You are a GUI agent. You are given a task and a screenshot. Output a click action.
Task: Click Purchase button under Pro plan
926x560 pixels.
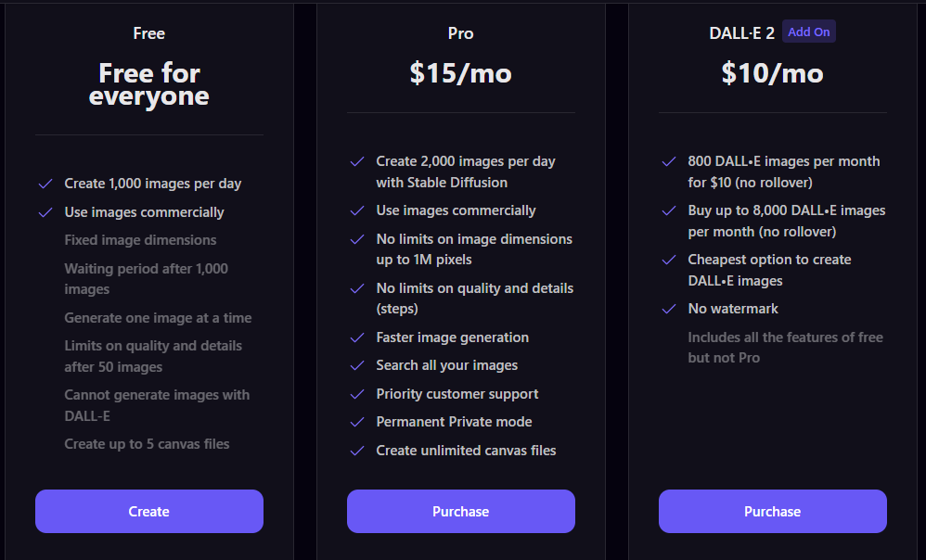point(460,511)
